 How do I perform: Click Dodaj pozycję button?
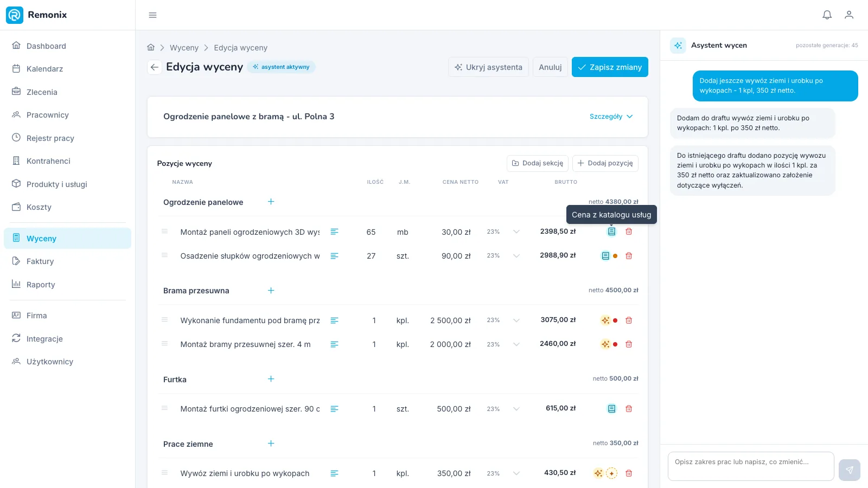click(605, 163)
